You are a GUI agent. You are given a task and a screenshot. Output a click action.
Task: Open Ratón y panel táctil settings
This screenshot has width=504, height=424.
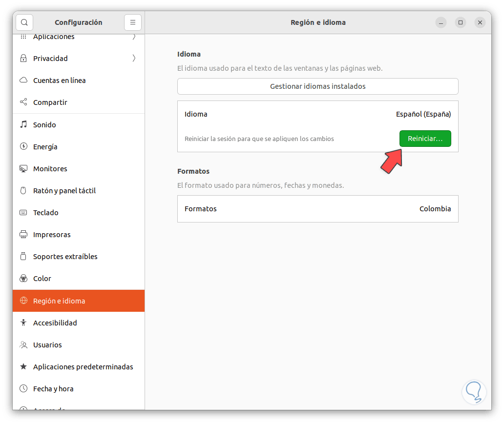pos(64,191)
